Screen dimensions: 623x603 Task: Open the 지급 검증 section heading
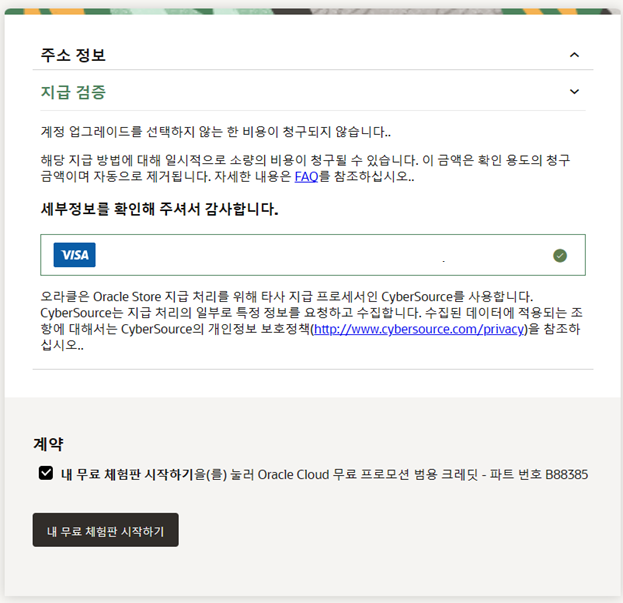(73, 92)
